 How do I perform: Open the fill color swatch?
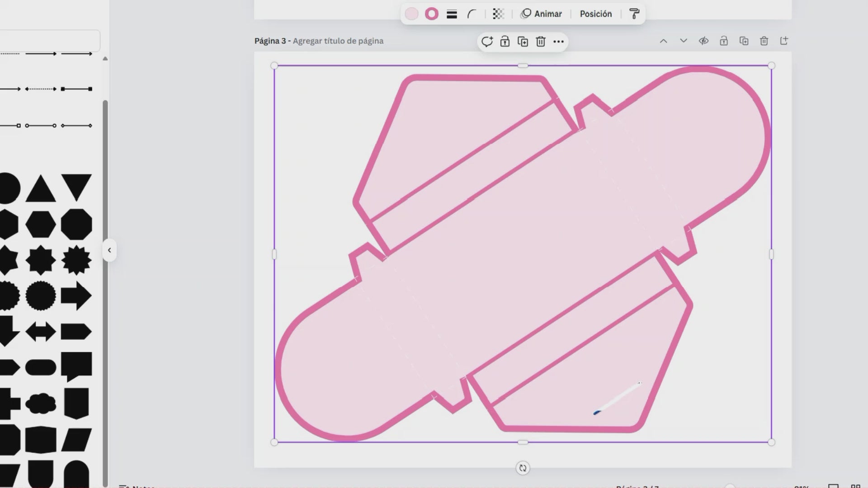[411, 14]
